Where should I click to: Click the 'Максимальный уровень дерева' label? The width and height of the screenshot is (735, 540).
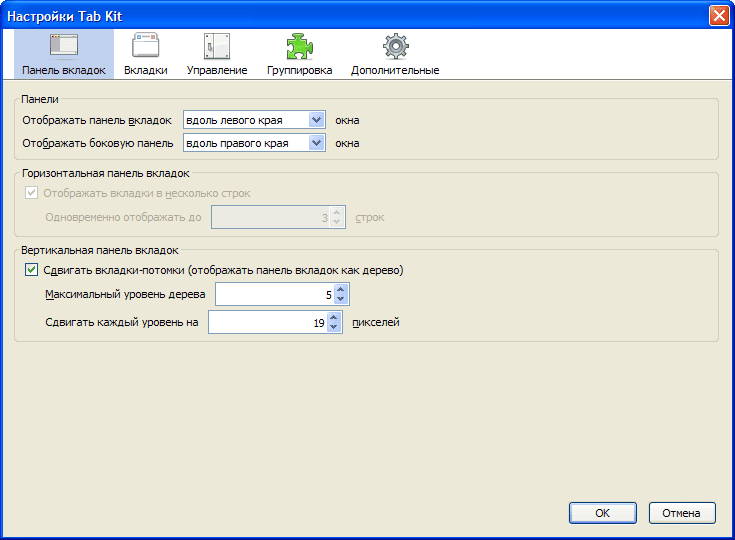125,294
